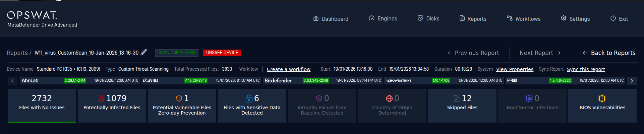644x134 pixels.
Task: Click the Create a workflow link
Action: 289,69
